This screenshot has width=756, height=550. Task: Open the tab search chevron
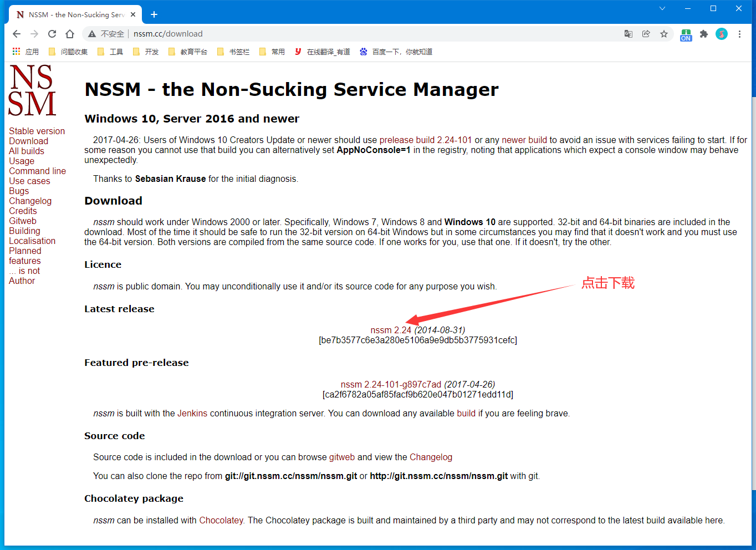pyautogui.click(x=663, y=8)
